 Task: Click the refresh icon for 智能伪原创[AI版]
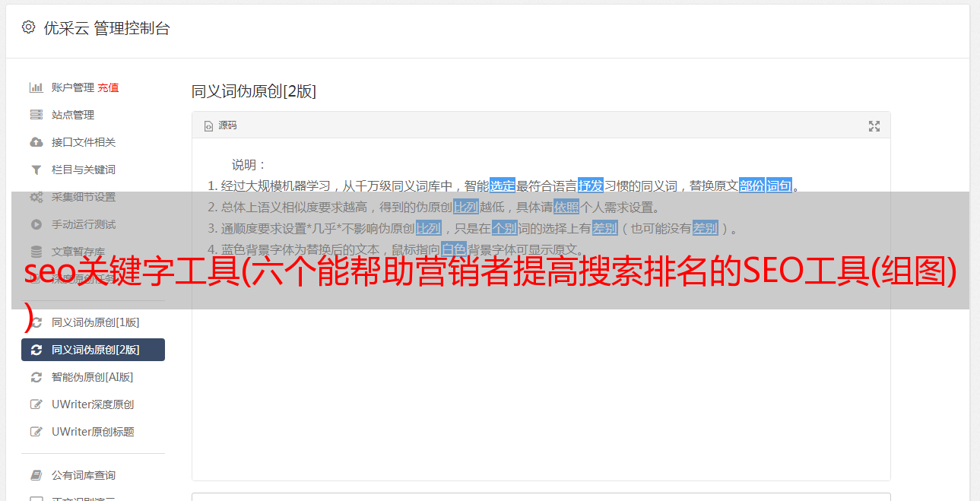pos(36,377)
